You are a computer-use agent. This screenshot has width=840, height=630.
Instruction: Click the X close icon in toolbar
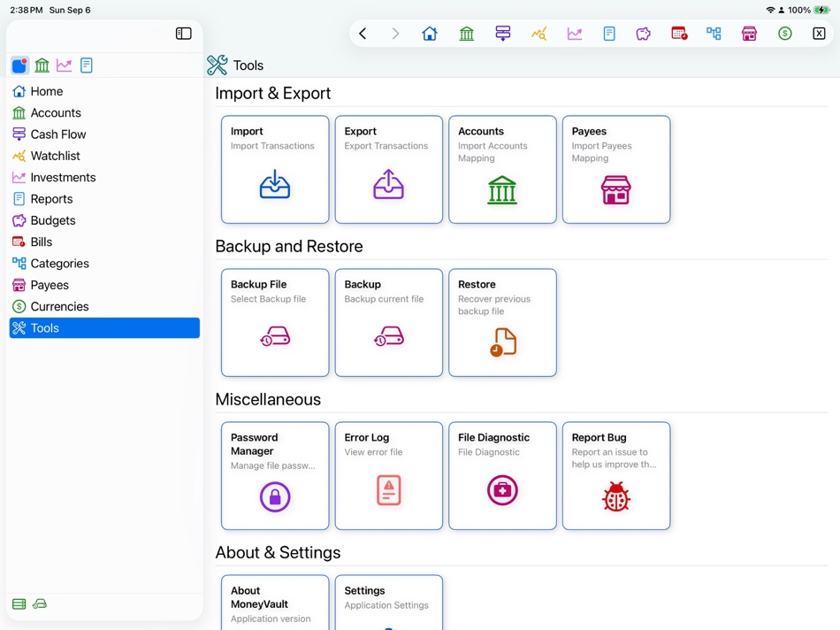coord(819,34)
